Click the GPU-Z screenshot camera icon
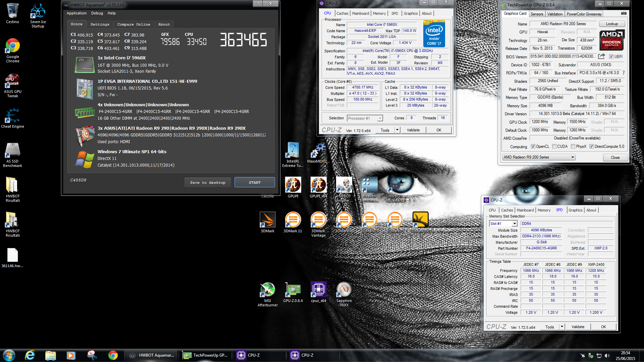The width and height of the screenshot is (644, 362). [x=624, y=13]
